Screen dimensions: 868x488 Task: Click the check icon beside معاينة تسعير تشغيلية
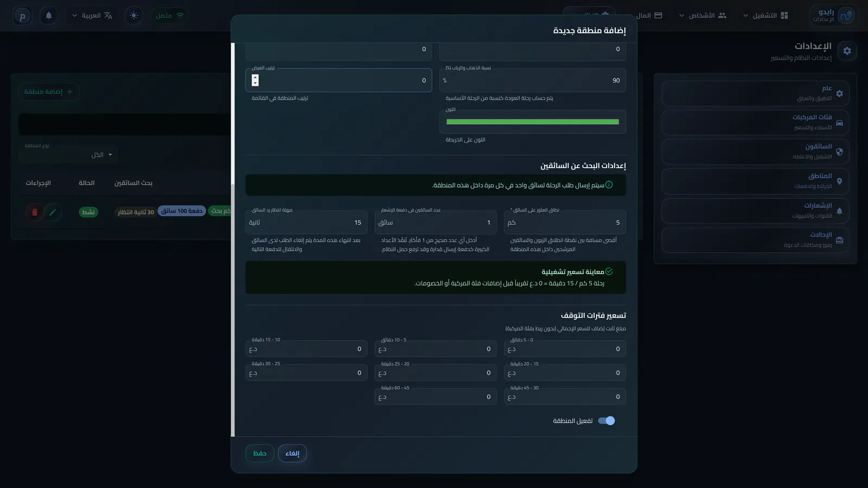(609, 272)
